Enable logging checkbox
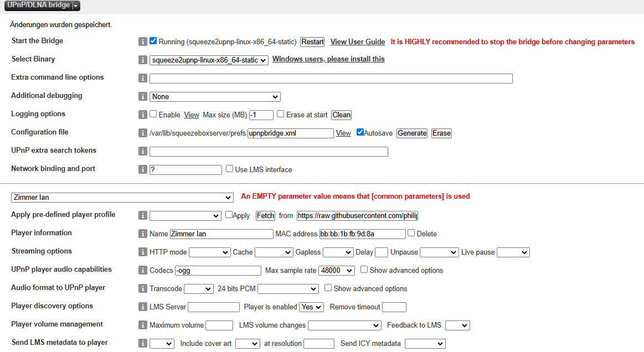Screen dimensions: 644x352 [153, 114]
